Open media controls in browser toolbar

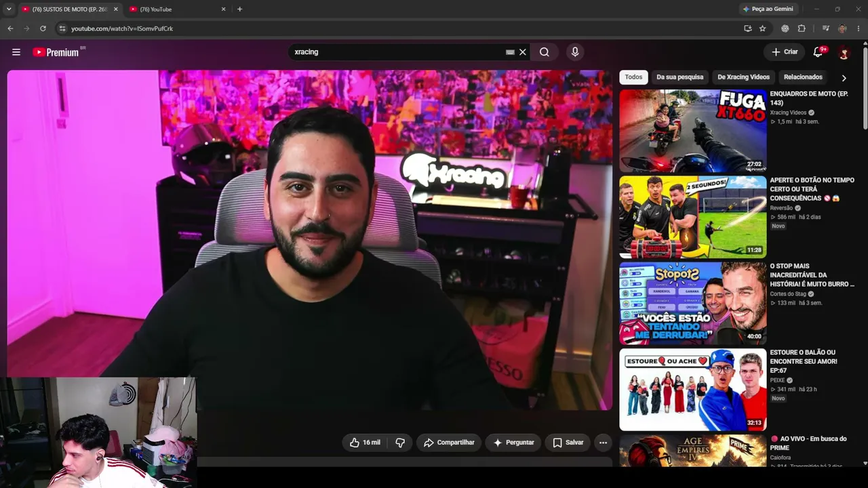[825, 28]
